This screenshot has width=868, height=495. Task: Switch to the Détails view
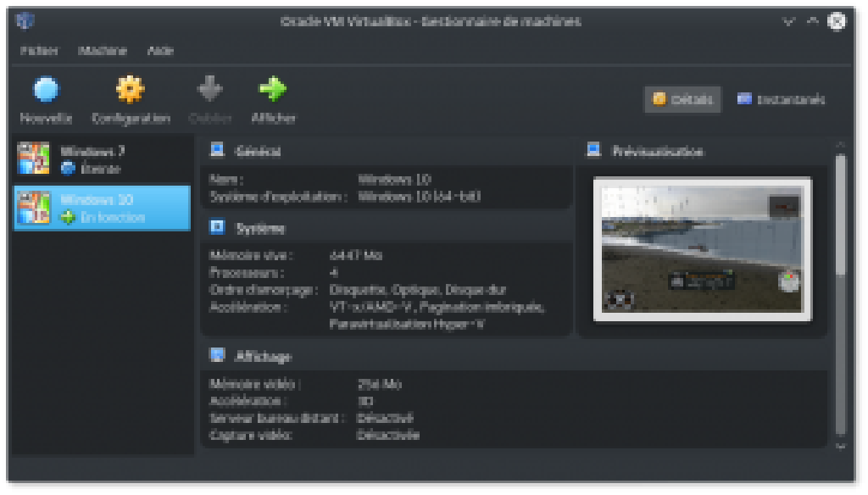pos(682,99)
